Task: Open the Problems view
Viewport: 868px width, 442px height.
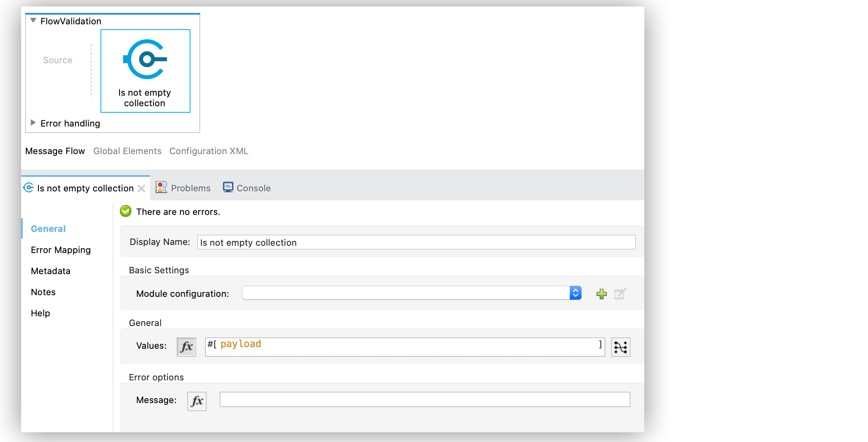Action: [184, 188]
